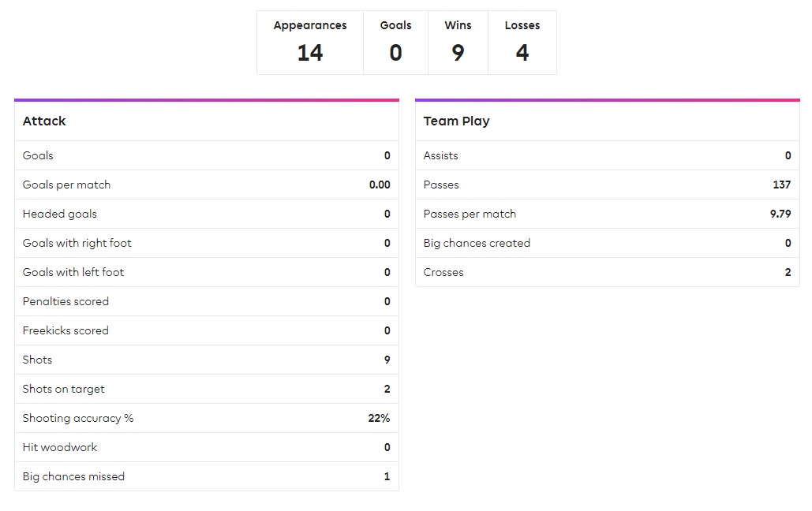Click Goals with left foot row
Image resolution: width=812 pixels, height=511 pixels.
click(207, 272)
